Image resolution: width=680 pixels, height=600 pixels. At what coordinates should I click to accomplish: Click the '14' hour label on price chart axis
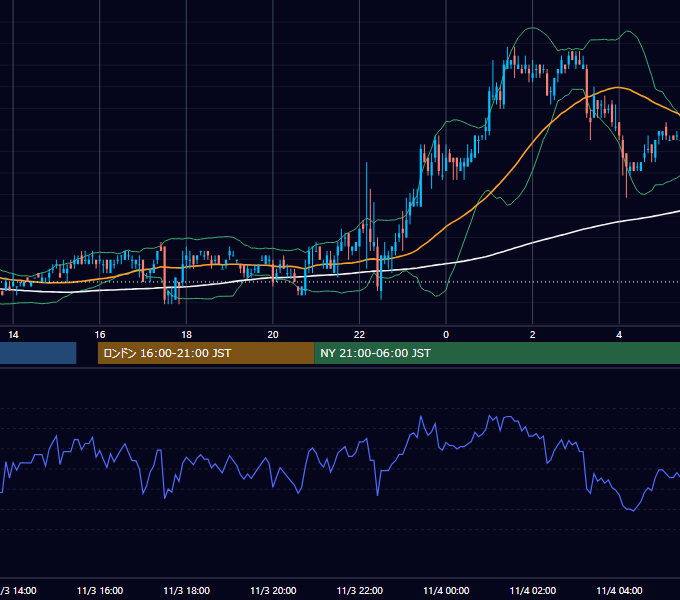[x=13, y=335]
